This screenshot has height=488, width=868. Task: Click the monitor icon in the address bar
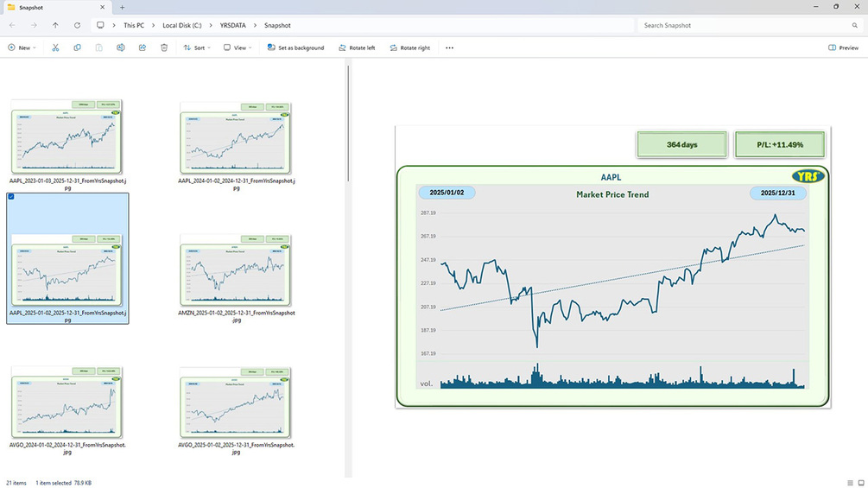(x=100, y=25)
